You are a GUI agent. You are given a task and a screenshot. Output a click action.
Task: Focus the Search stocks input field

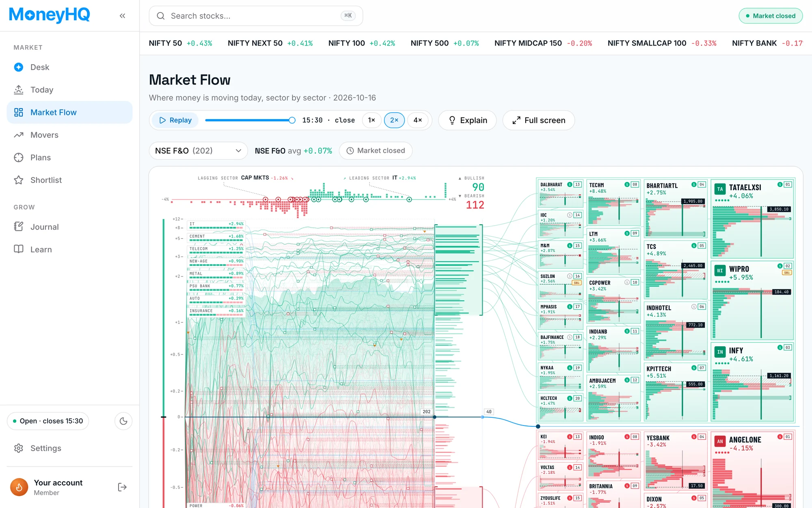pyautogui.click(x=256, y=16)
